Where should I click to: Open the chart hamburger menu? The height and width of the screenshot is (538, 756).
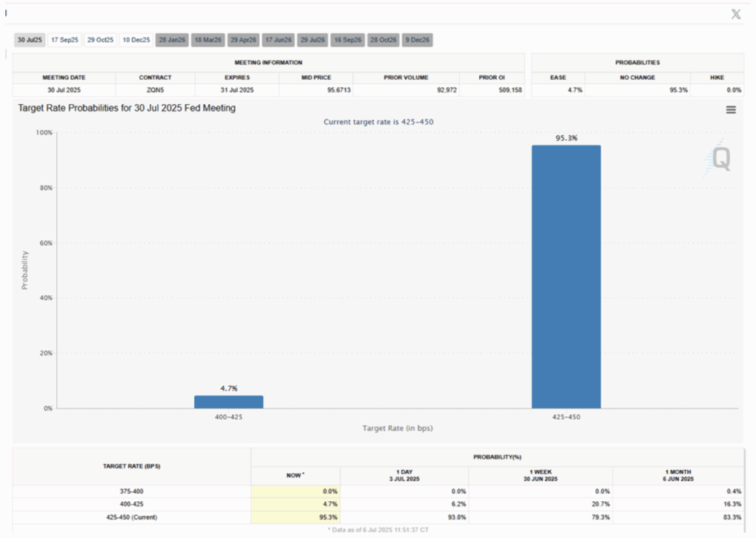(x=731, y=109)
